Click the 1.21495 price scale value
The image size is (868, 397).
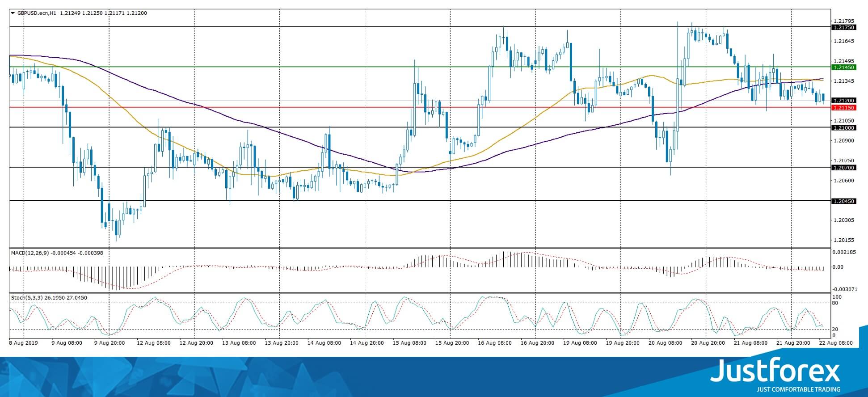pyautogui.click(x=844, y=61)
